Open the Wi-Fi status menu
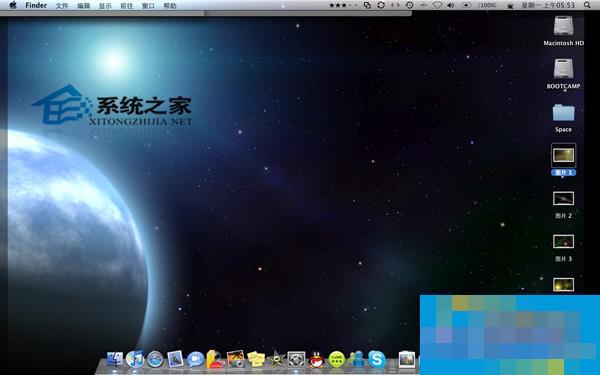This screenshot has height=375, width=600. click(437, 5)
